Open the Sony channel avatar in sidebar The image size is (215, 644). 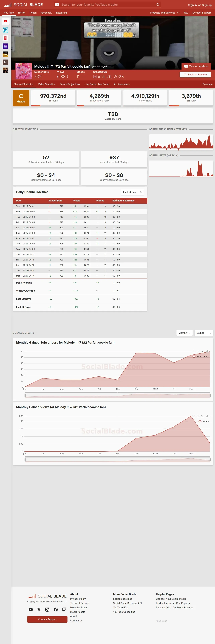(x=5, y=54)
